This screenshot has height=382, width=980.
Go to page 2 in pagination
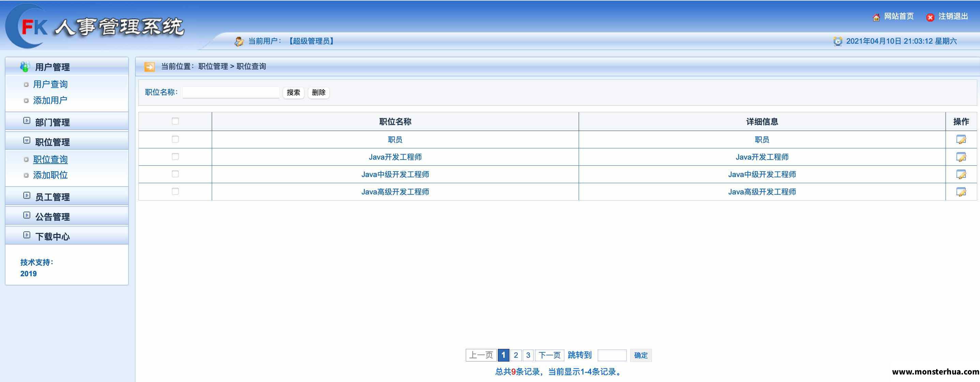tap(516, 355)
